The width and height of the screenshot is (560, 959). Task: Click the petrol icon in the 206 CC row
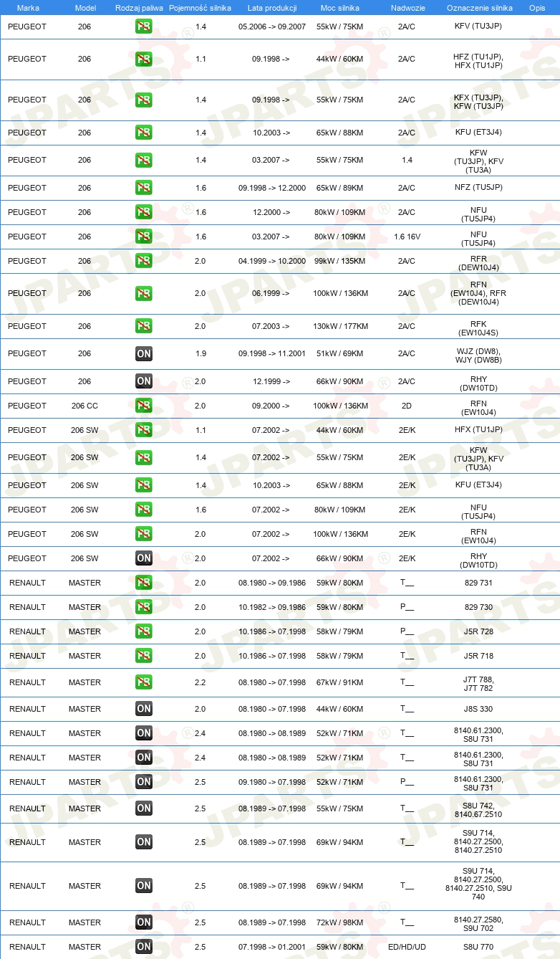(x=144, y=406)
